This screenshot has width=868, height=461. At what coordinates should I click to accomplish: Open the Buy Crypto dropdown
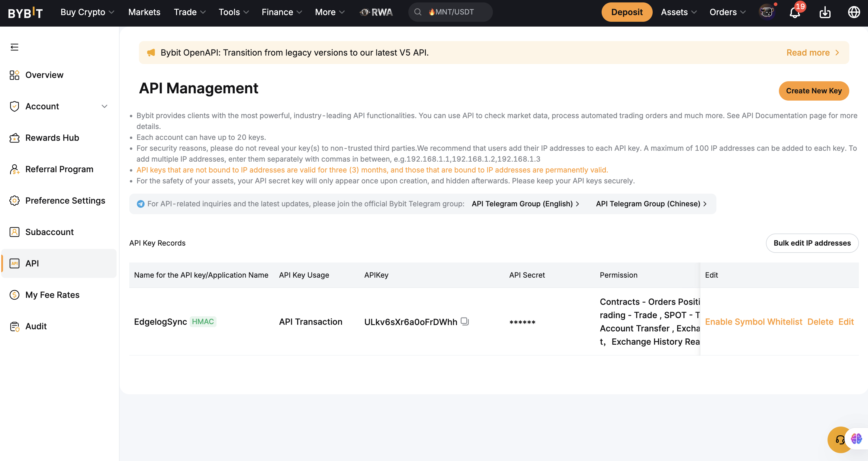click(x=87, y=12)
